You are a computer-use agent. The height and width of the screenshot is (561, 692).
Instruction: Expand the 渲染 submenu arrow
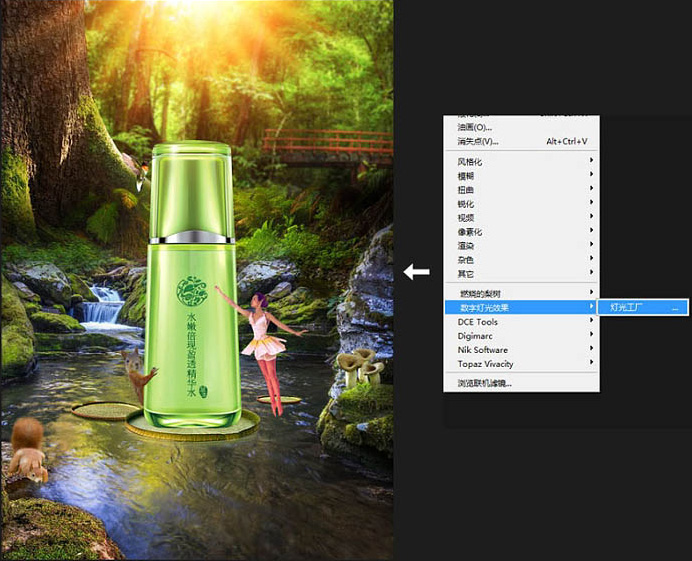591,245
